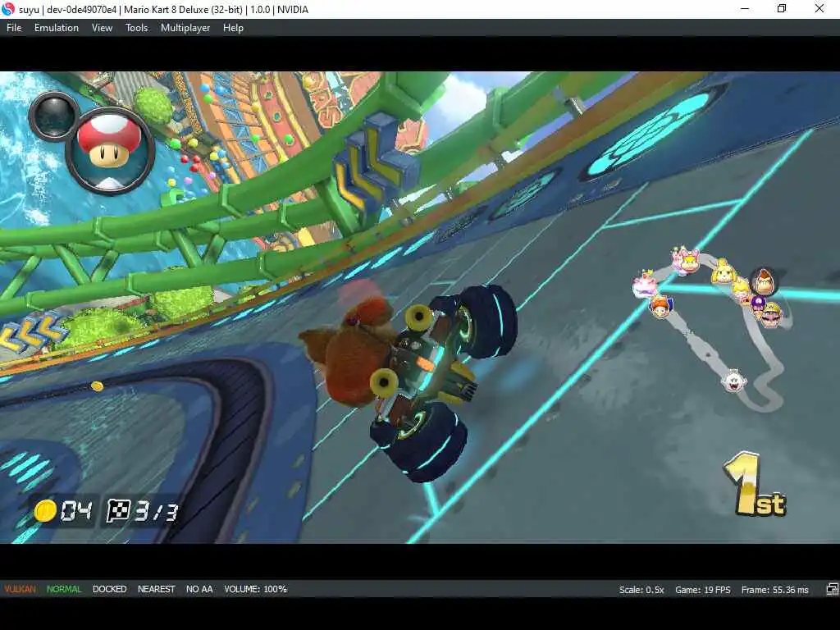The width and height of the screenshot is (840, 630).
Task: Switch the DOCKED mode toggle
Action: 109,589
